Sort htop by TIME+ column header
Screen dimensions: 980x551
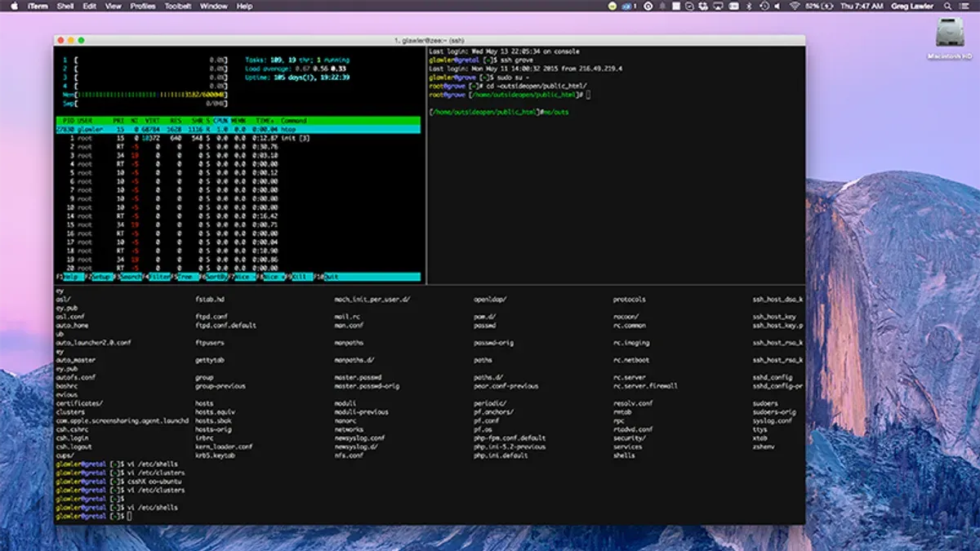[x=264, y=121]
